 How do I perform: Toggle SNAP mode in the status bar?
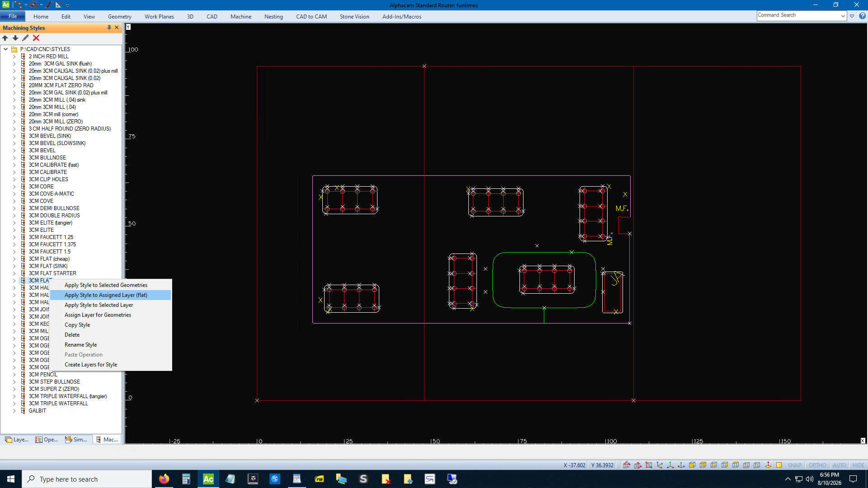coord(794,465)
